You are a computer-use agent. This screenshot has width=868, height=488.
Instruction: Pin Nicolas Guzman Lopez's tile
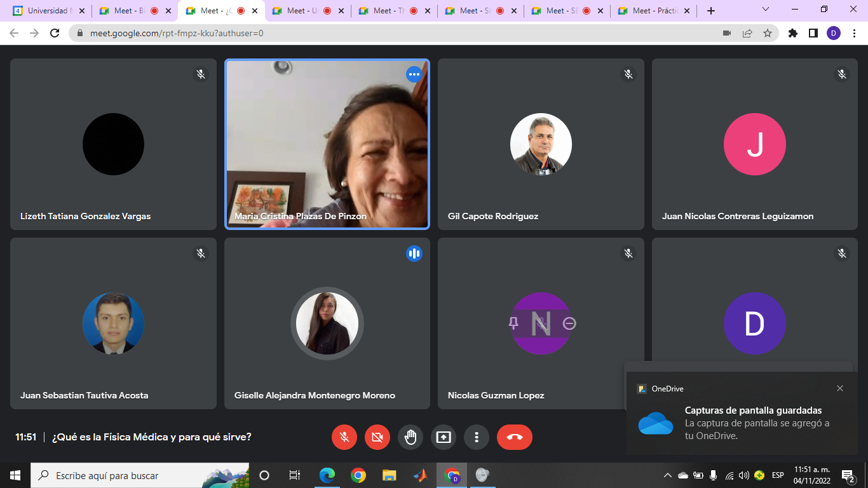[513, 323]
